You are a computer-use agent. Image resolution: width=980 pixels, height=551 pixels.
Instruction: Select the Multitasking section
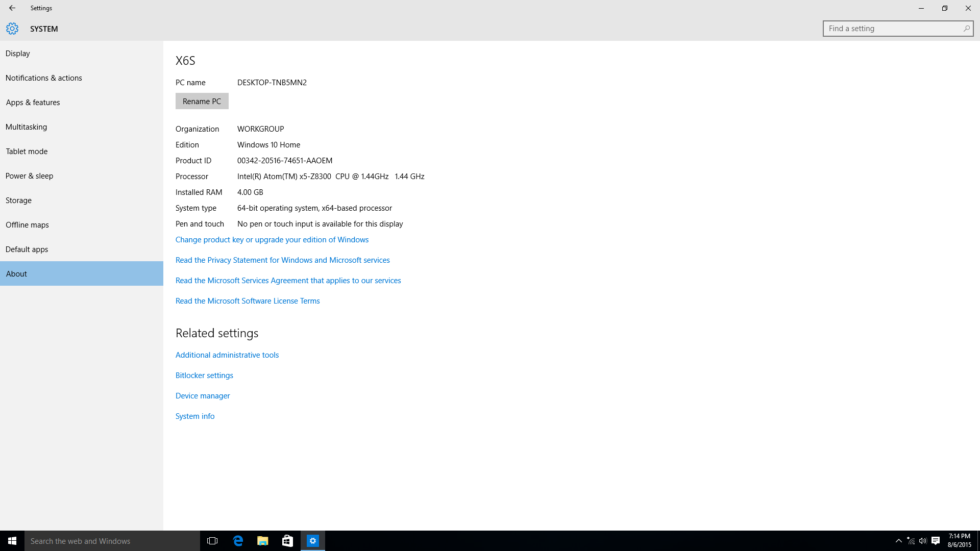[82, 127]
